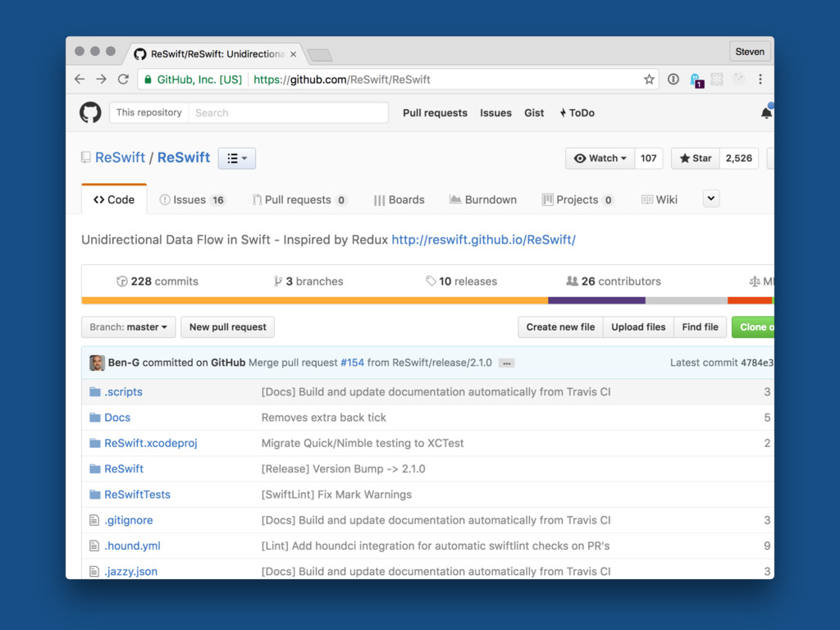This screenshot has height=630, width=840.
Task: Click Create new file button
Action: pyautogui.click(x=560, y=326)
